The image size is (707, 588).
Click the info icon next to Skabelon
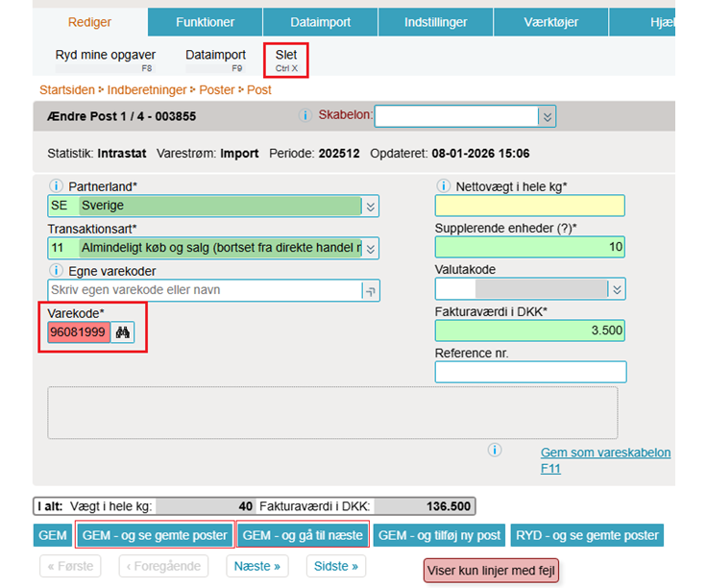[305, 116]
